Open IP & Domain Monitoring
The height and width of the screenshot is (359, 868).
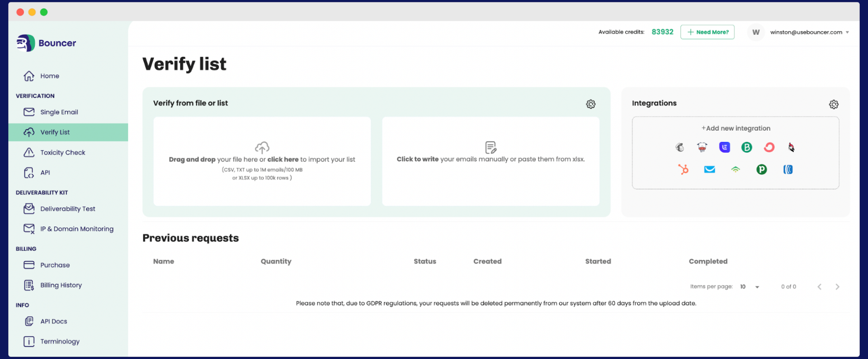pyautogui.click(x=68, y=229)
